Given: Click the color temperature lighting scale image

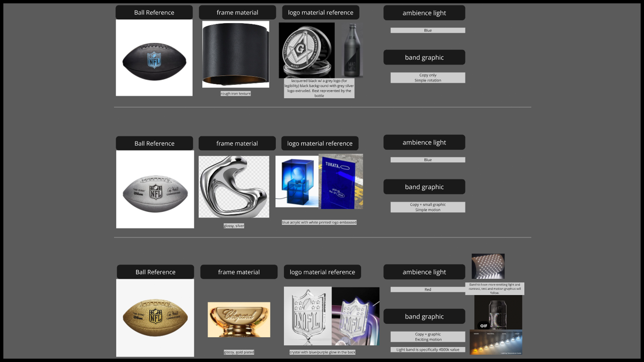Looking at the screenshot, I should coord(496,342).
